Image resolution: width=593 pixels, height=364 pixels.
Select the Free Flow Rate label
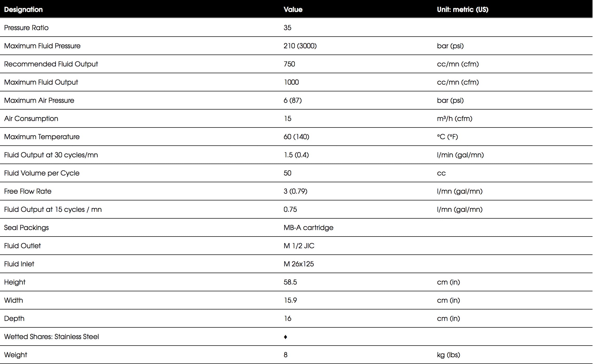(28, 191)
